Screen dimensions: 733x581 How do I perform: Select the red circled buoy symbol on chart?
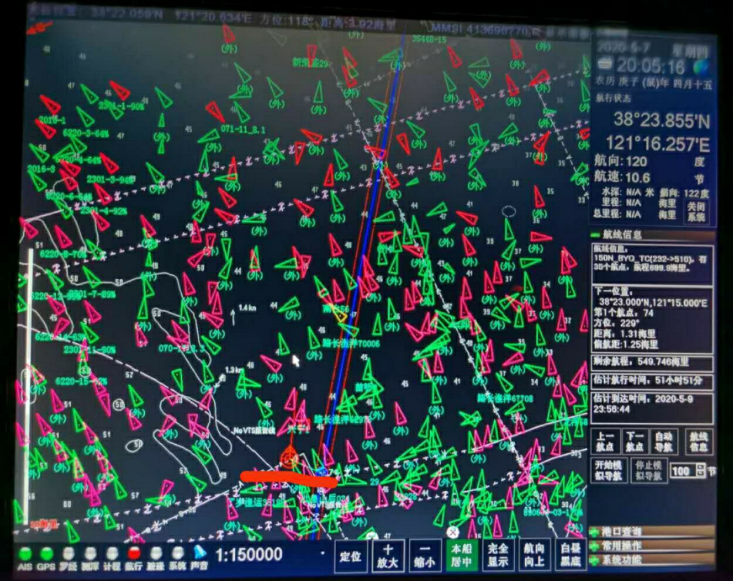click(289, 457)
